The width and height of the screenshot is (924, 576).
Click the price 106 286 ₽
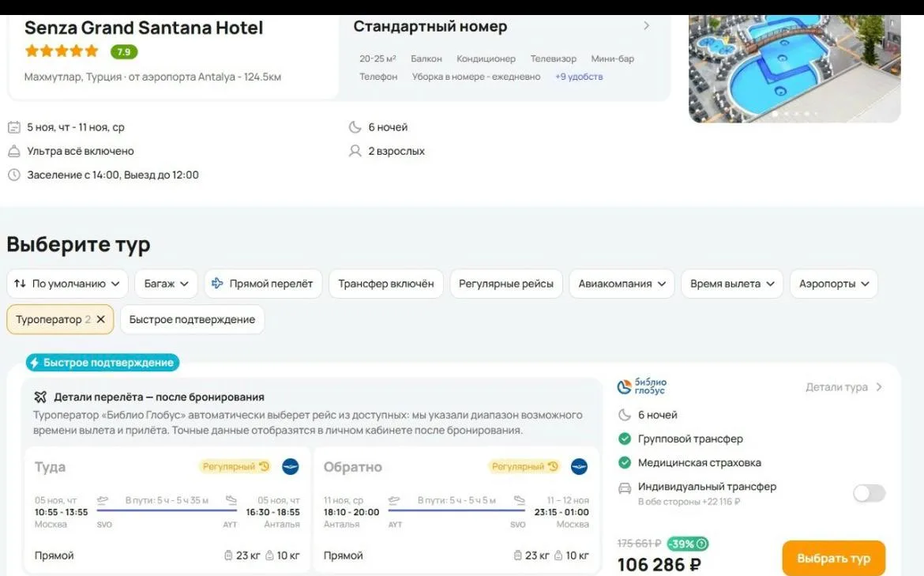tap(659, 565)
